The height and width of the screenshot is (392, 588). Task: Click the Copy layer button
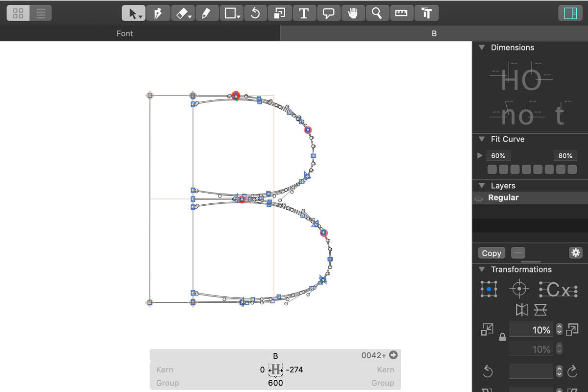pos(491,253)
